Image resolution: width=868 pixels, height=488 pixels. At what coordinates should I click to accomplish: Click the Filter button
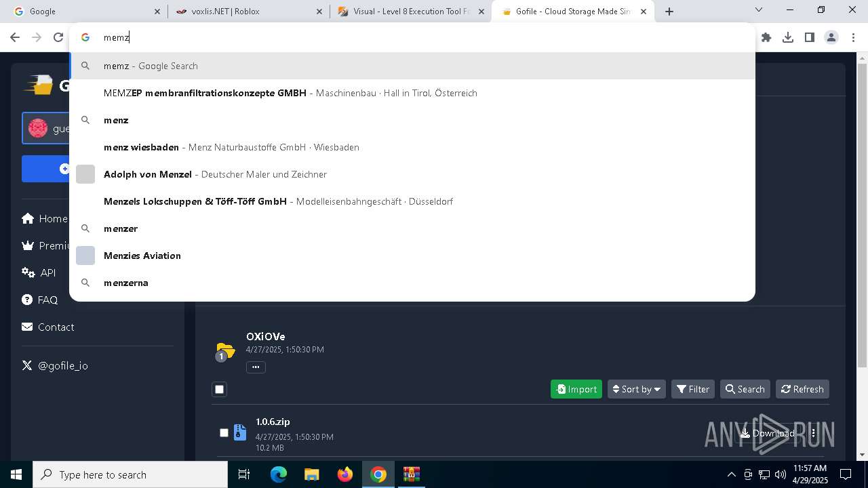coord(693,389)
